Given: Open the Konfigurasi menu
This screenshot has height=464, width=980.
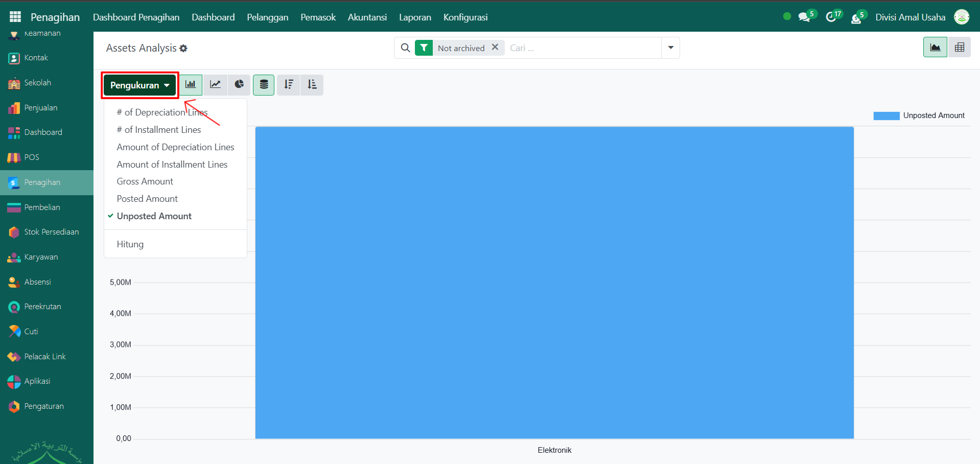Looking at the screenshot, I should click(x=465, y=17).
